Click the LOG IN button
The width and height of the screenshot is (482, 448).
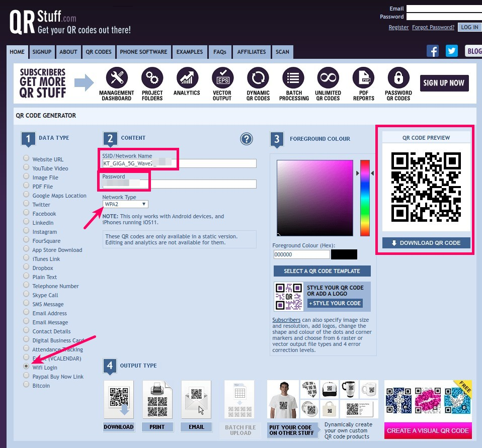pos(469,27)
